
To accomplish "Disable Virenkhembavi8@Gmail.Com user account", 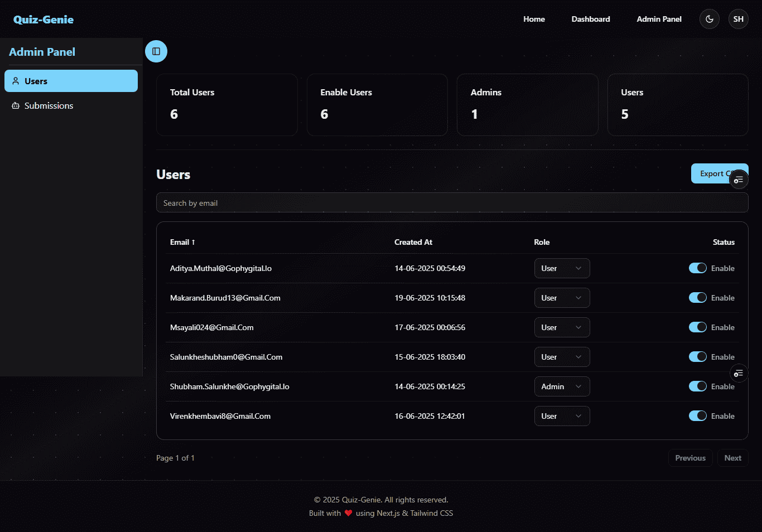I will click(x=697, y=415).
